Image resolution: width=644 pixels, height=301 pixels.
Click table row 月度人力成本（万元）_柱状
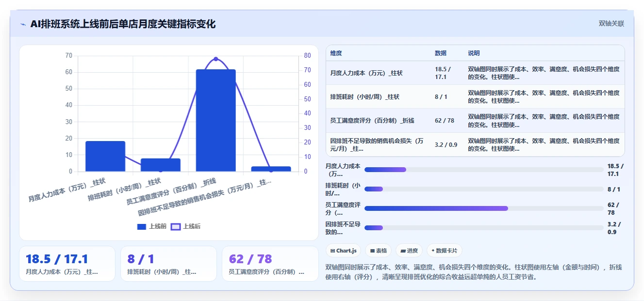[x=475, y=73]
